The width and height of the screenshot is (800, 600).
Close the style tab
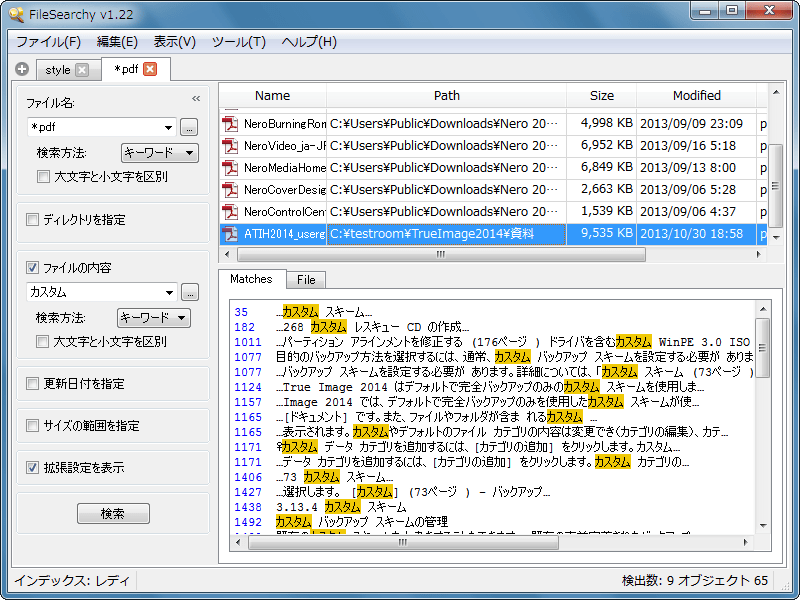82,70
